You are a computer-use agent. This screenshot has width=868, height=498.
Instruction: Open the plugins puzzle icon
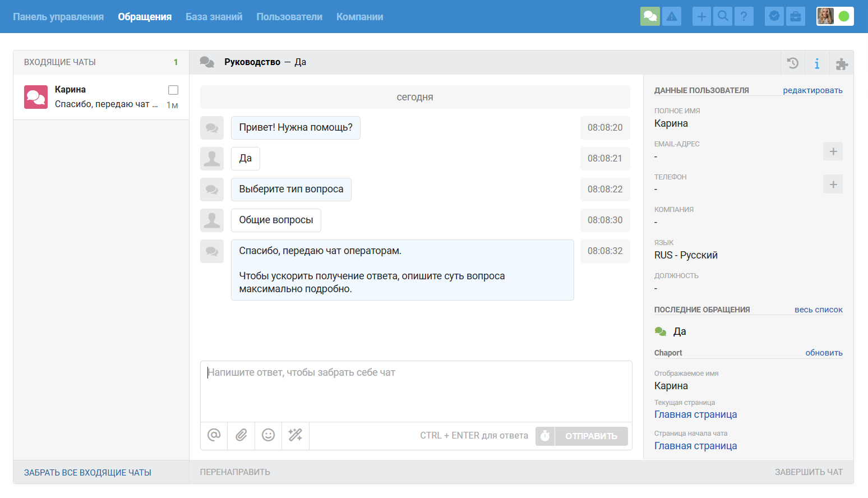click(x=842, y=63)
